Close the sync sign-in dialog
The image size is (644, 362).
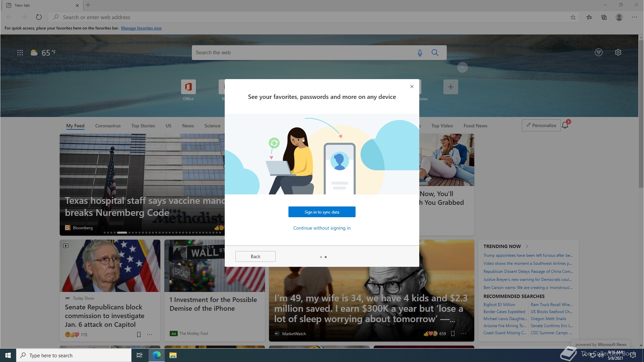click(412, 86)
